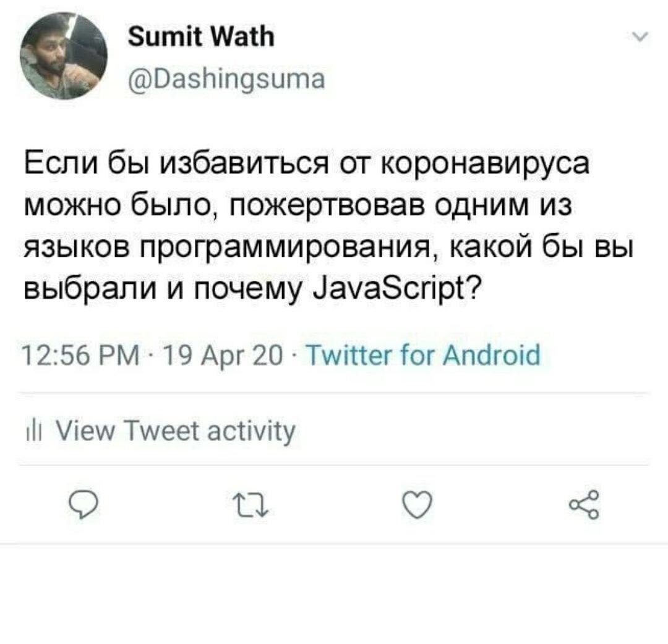Screen dimensions: 668x644
Task: Click the 12:56 PM timestamp
Action: pos(80,355)
